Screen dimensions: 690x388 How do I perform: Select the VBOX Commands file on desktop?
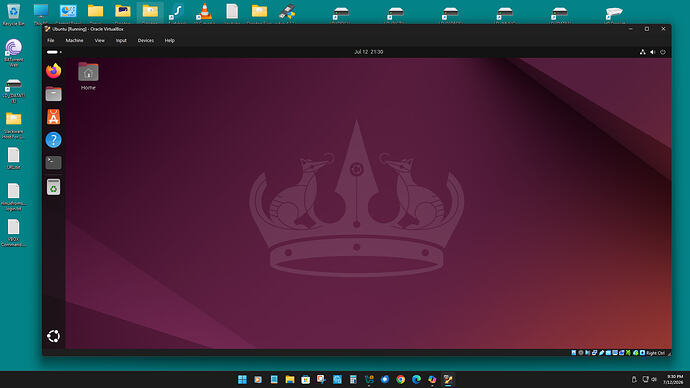14,233
